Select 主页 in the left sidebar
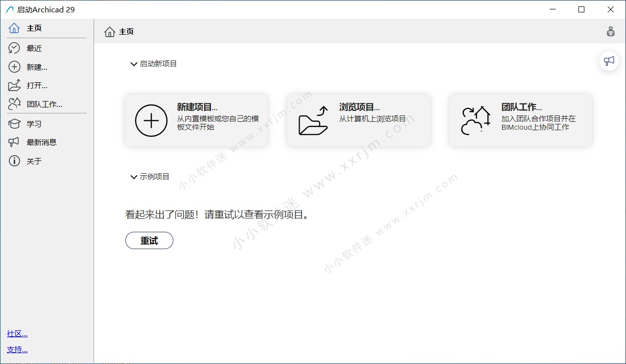This screenshot has height=364, width=626. pos(34,28)
